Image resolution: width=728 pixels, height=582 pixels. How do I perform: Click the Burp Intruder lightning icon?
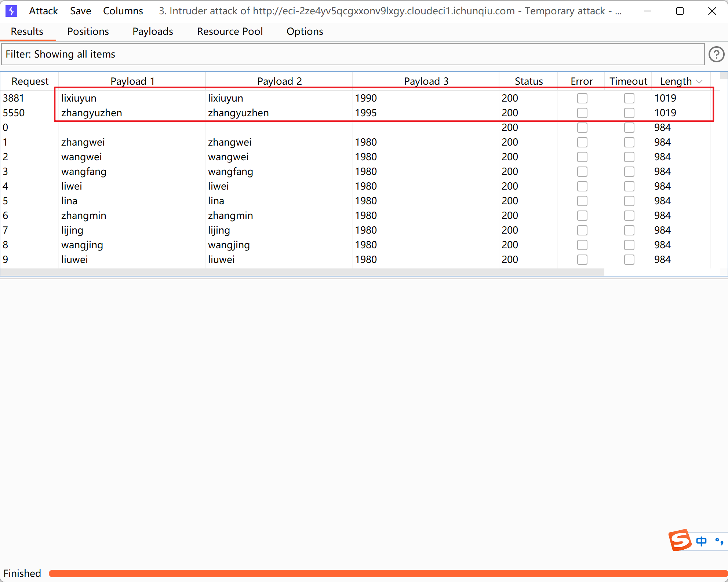[11, 11]
